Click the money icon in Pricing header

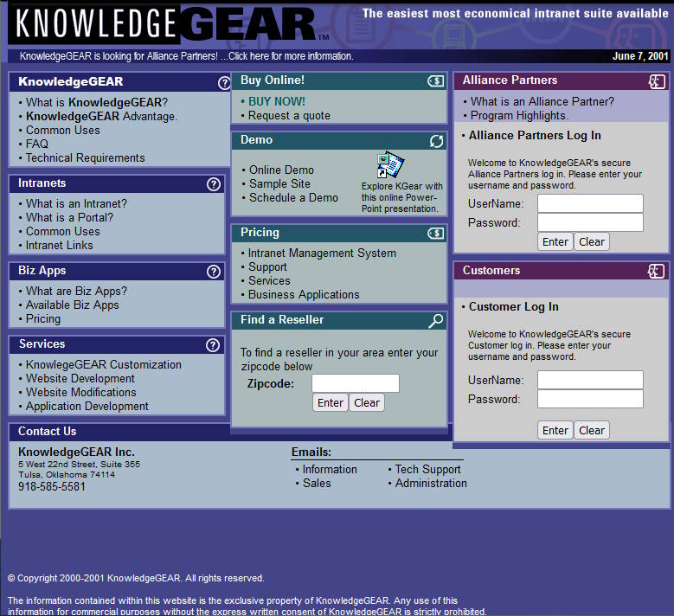pos(435,233)
